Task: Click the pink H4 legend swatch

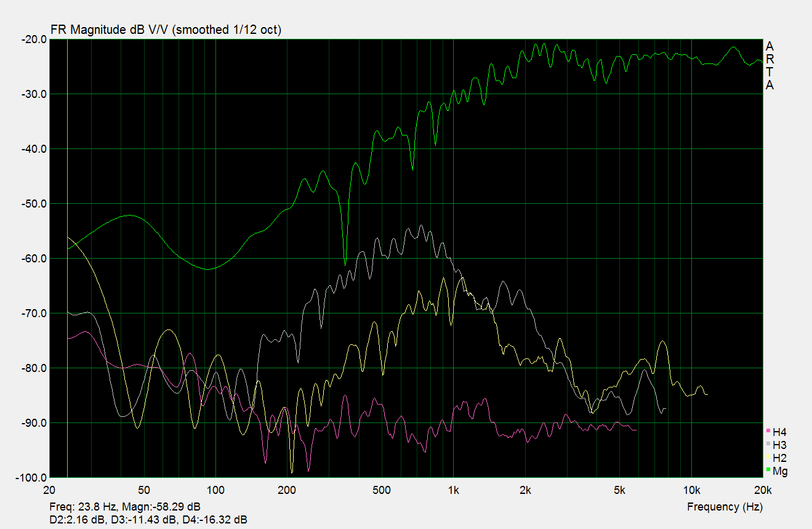Action: pyautogui.click(x=768, y=430)
